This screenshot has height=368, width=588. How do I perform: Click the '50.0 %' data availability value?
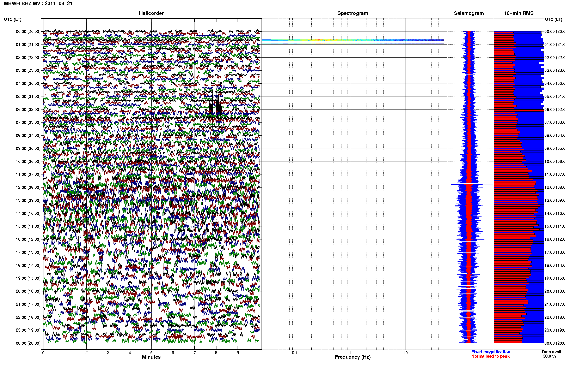point(549,356)
